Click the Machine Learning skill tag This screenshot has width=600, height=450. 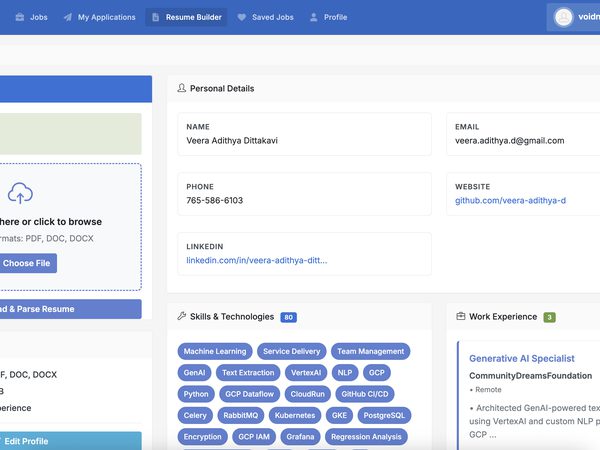215,351
